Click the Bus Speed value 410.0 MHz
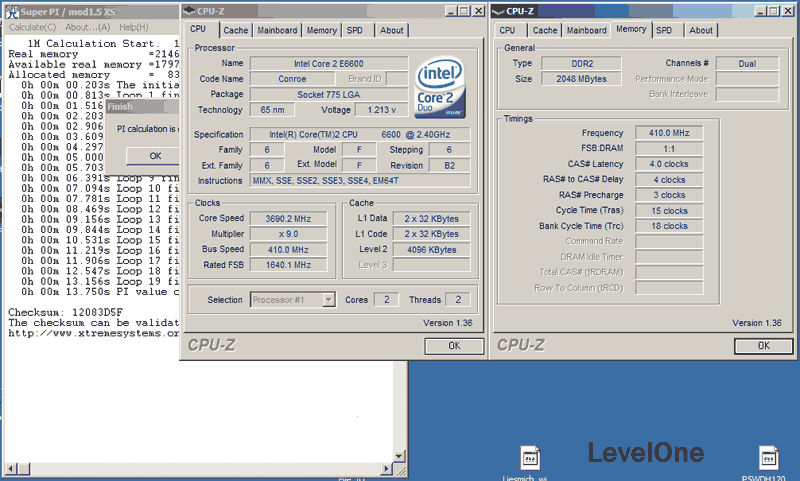Screen dimensions: 800x481 tap(288, 249)
